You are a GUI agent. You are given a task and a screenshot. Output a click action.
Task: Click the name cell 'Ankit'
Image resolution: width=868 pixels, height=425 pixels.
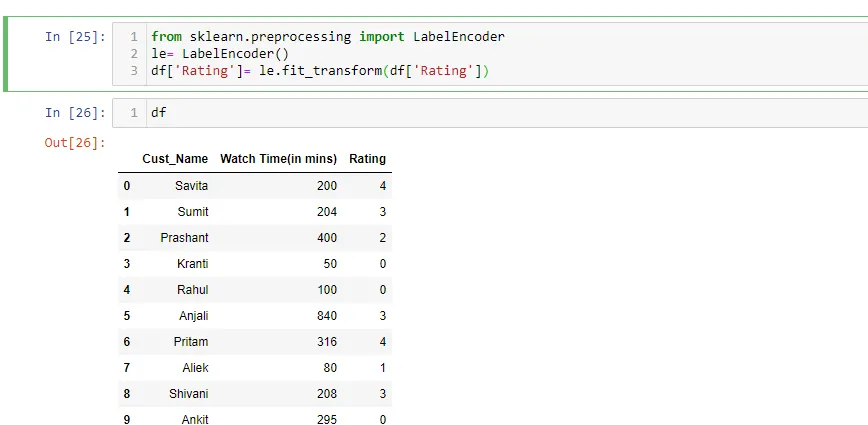click(195, 419)
